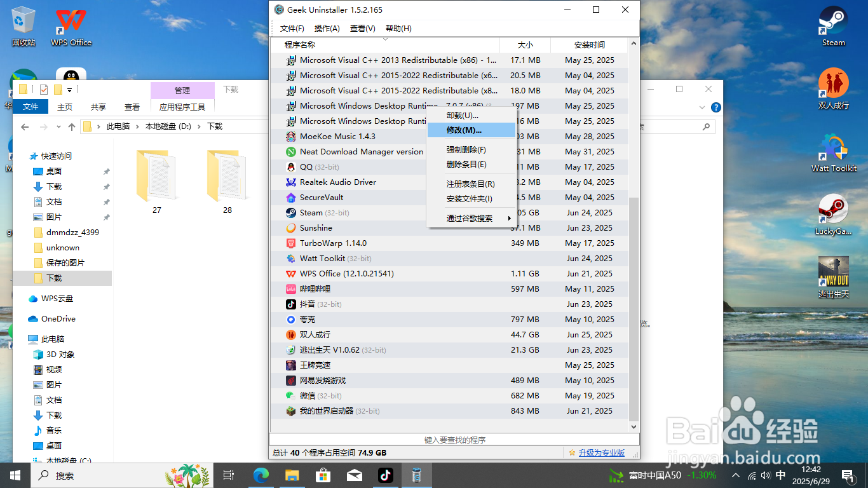This screenshot has height=488, width=868.
Task: Open Steam shortcut on desktop
Action: pyautogui.click(x=833, y=27)
